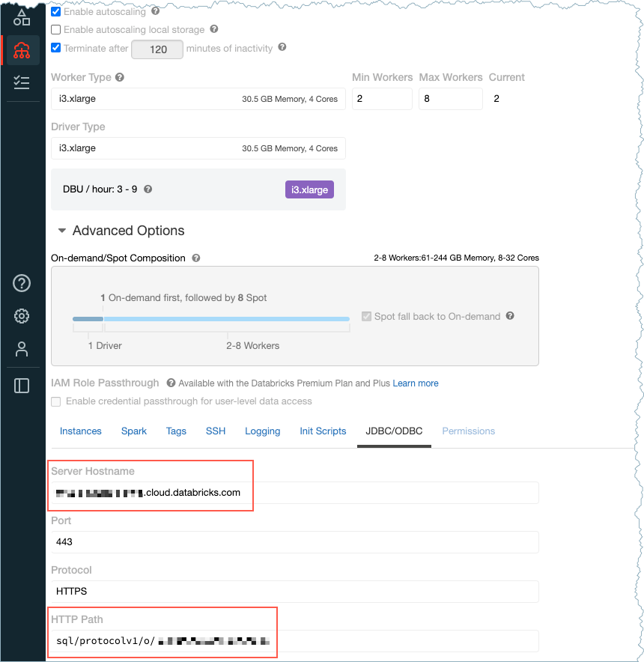This screenshot has height=662, width=644.
Task: Open the Driver Type dropdown
Action: point(198,148)
